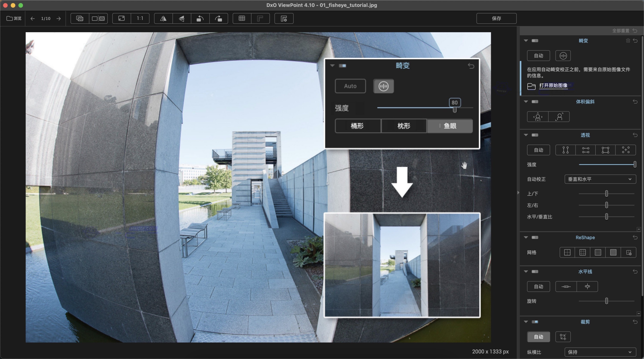The image size is (644, 359).
Task: Select the force vertical parallels tool
Action: (565, 150)
